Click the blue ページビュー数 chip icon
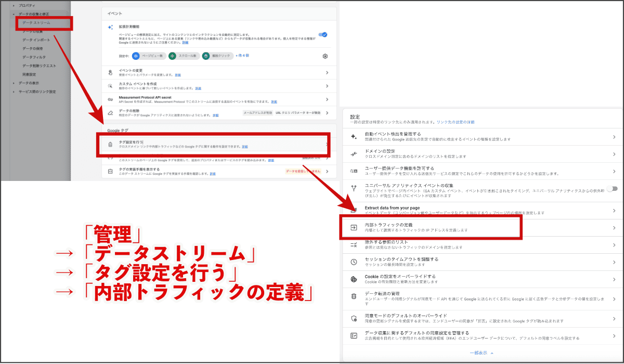The height and width of the screenshot is (364, 624). pos(136,56)
